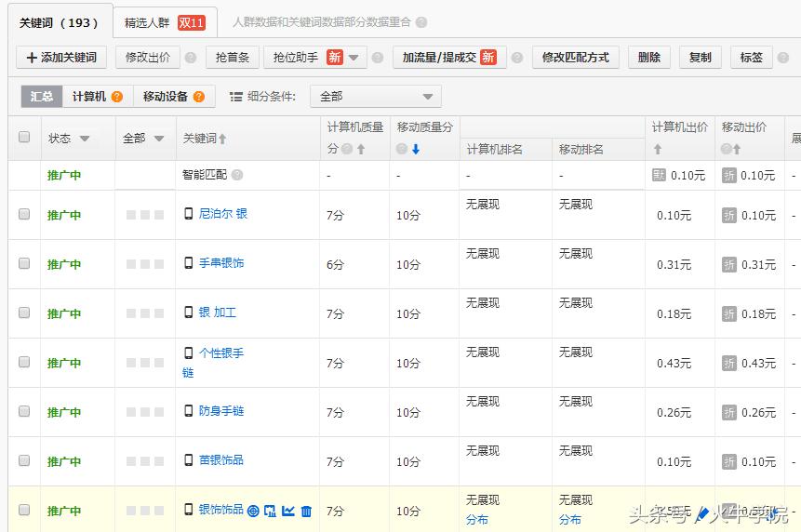Check the box for keyword 尼泊尔 银
Screen dimensions: 801x532
tap(24, 214)
